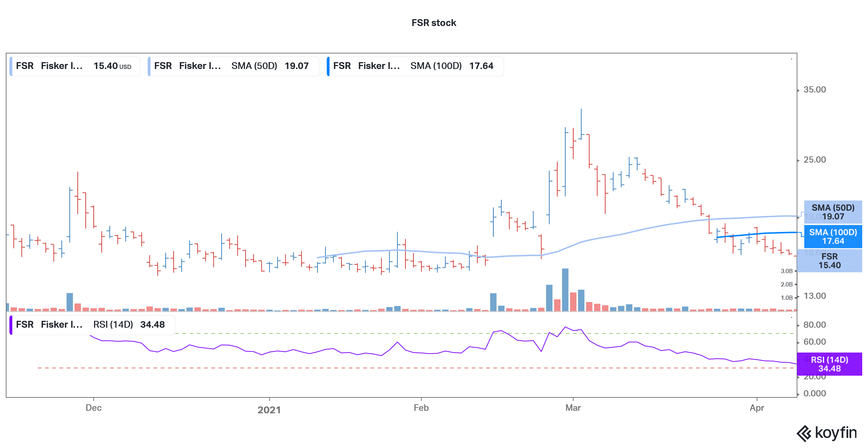Screen dimensions: 868x448
Task: Click the 3.0B volume axis label
Action: (x=787, y=271)
